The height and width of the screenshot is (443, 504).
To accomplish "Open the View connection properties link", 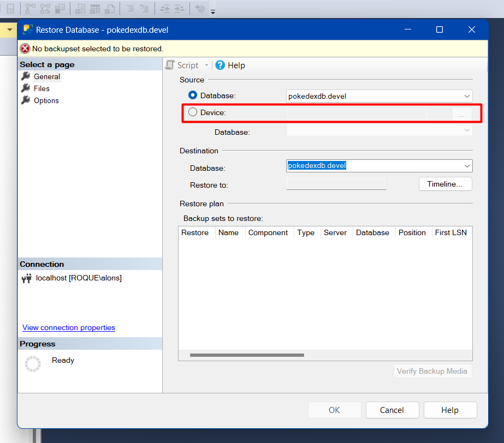I will (x=69, y=327).
